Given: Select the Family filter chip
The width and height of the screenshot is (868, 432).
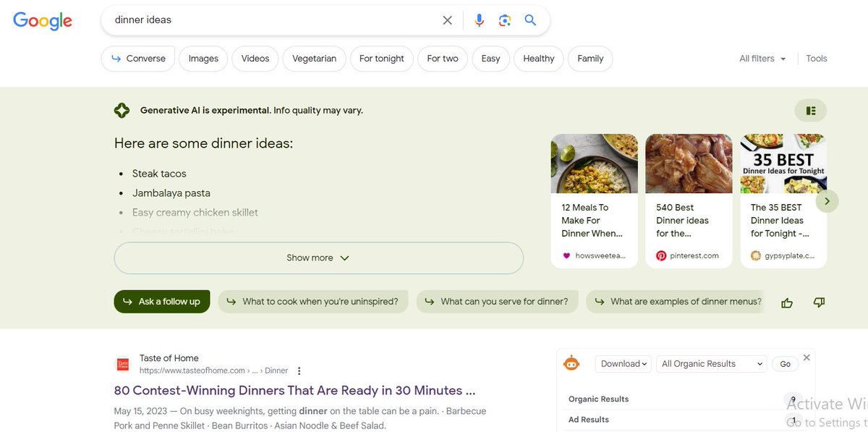Looking at the screenshot, I should [x=590, y=59].
